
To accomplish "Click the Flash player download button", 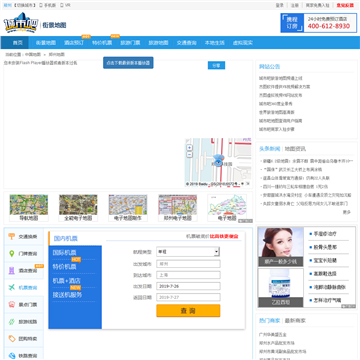I will 128,63.
